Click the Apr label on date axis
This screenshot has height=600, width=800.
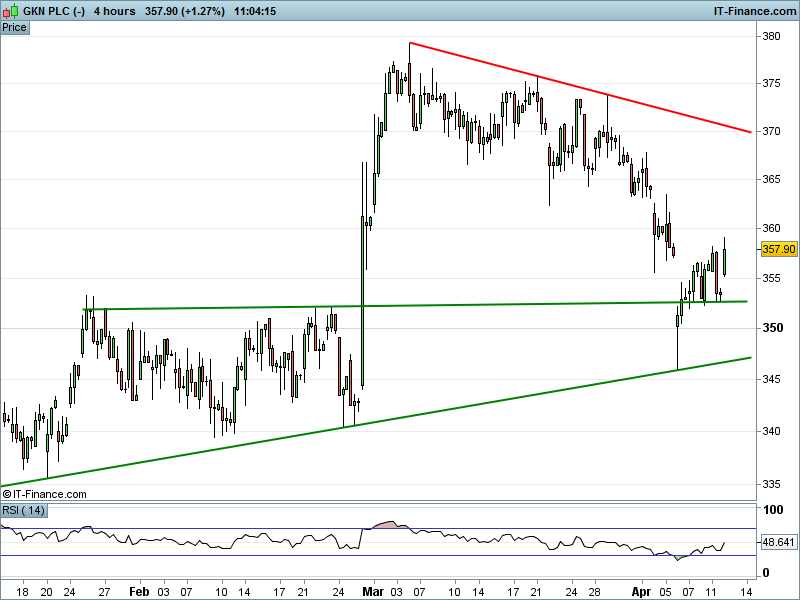tap(641, 592)
